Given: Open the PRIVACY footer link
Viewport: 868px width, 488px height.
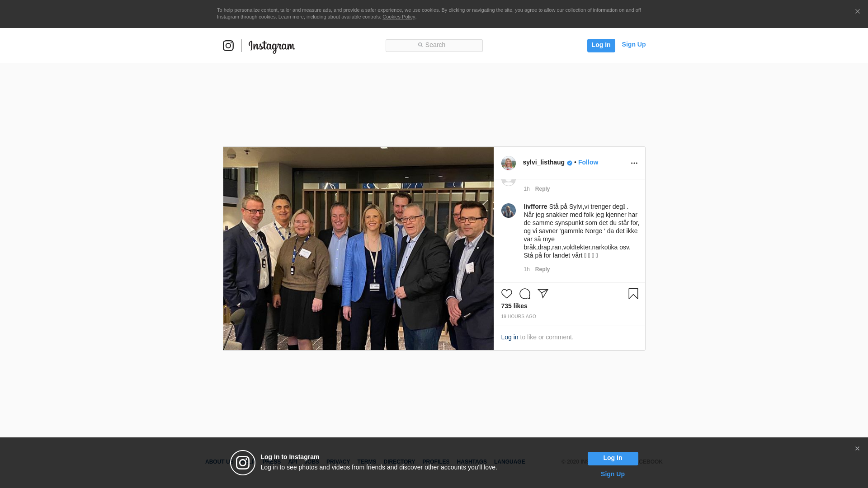Looking at the screenshot, I should pyautogui.click(x=338, y=462).
